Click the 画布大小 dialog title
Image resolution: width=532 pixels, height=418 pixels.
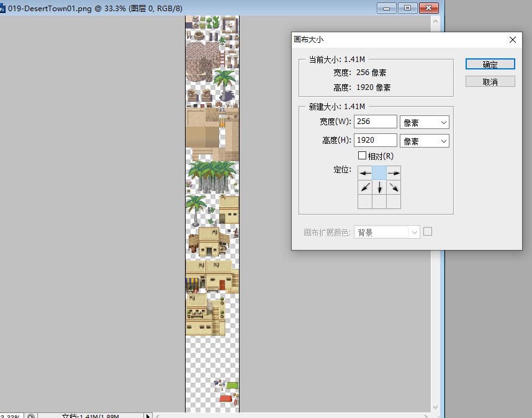click(309, 40)
